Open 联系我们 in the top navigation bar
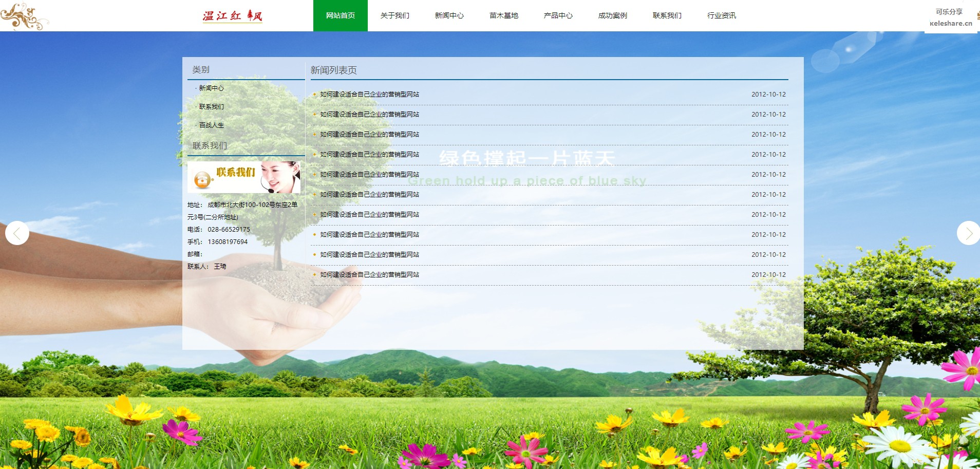This screenshot has width=980, height=469. (x=667, y=15)
